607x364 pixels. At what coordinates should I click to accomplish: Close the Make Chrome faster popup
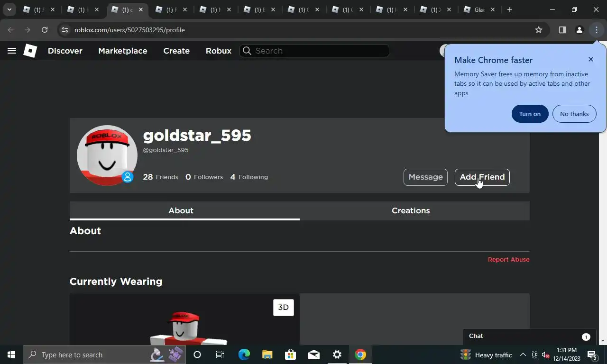(x=590, y=59)
